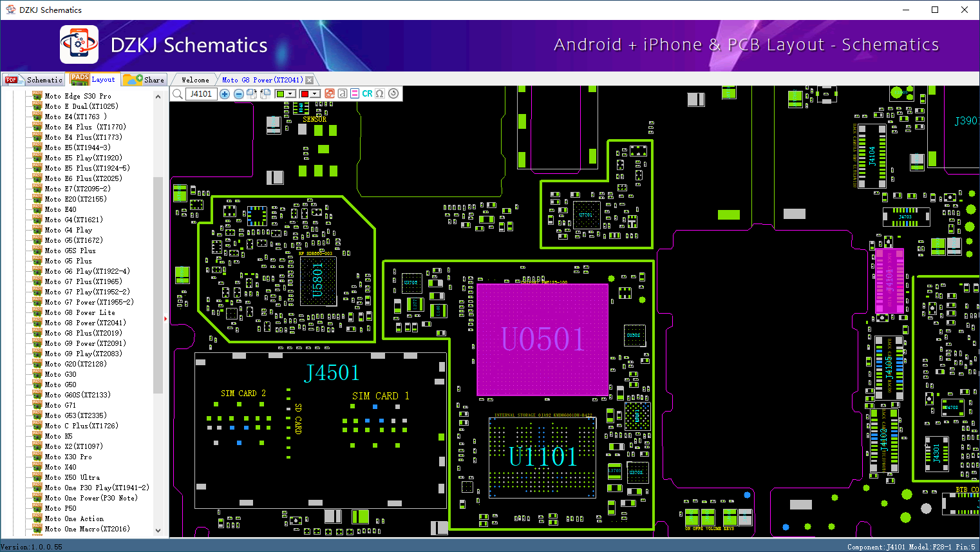Open the red color dropdown arrow
Screen dimensions: 980x552
(x=315, y=94)
